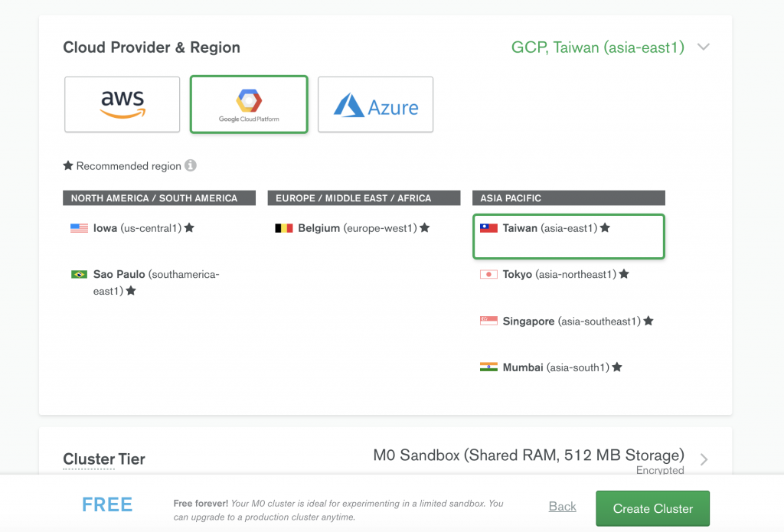The image size is (784, 532).
Task: Go Back using the Back link
Action: pos(563,507)
